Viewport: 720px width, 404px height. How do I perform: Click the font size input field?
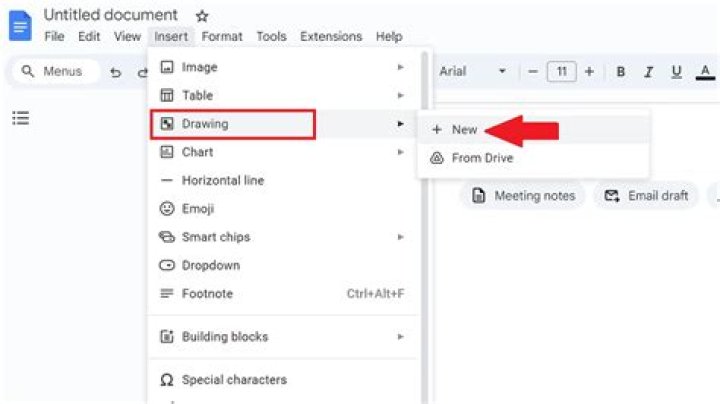561,72
